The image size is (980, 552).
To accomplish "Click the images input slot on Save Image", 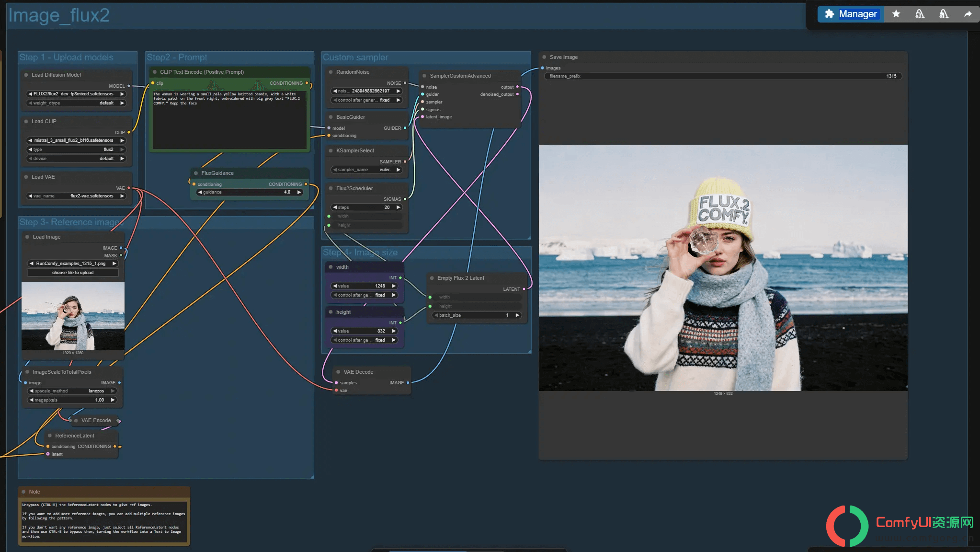I will click(542, 68).
